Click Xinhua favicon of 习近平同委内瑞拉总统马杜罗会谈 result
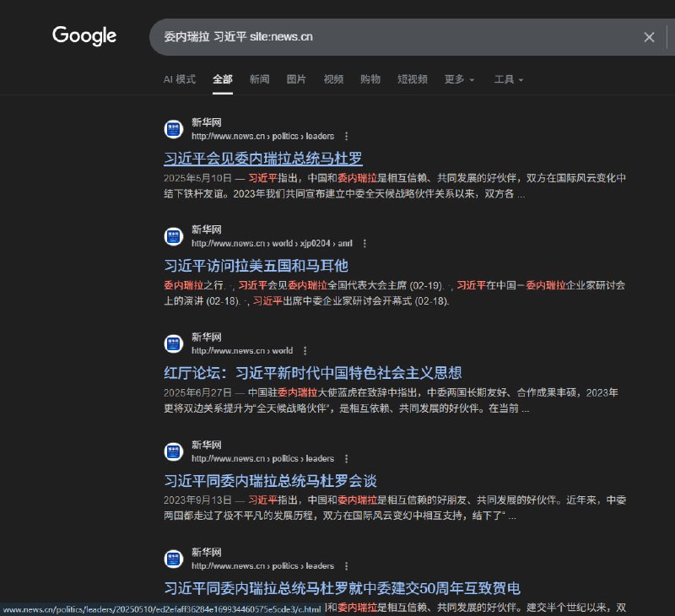This screenshot has height=616, width=675. click(x=174, y=451)
